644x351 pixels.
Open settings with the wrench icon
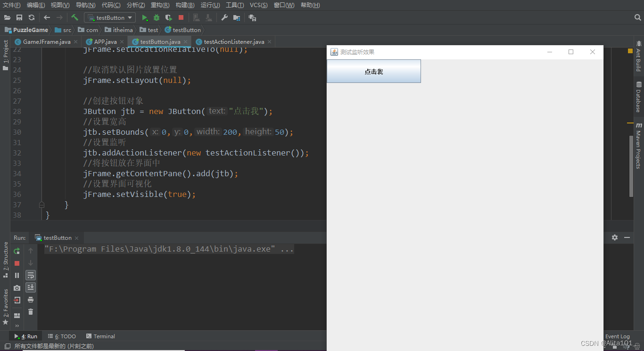point(224,17)
